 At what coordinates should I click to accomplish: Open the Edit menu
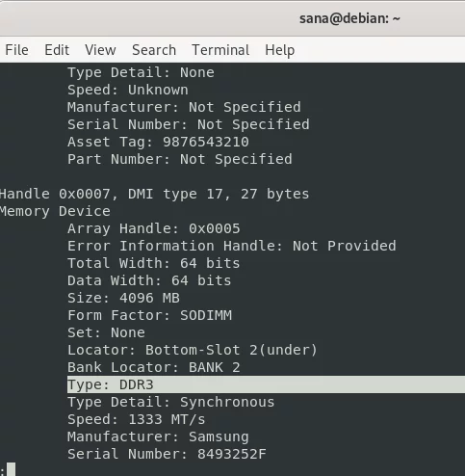tap(57, 50)
